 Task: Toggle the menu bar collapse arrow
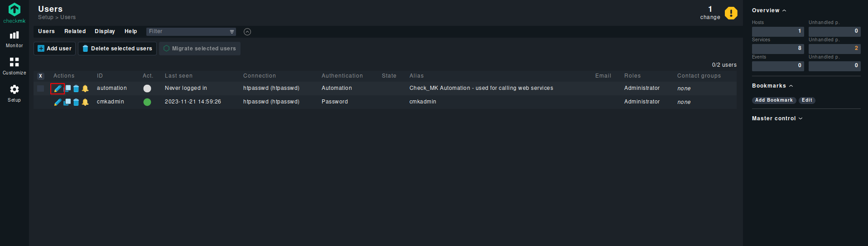tap(247, 32)
